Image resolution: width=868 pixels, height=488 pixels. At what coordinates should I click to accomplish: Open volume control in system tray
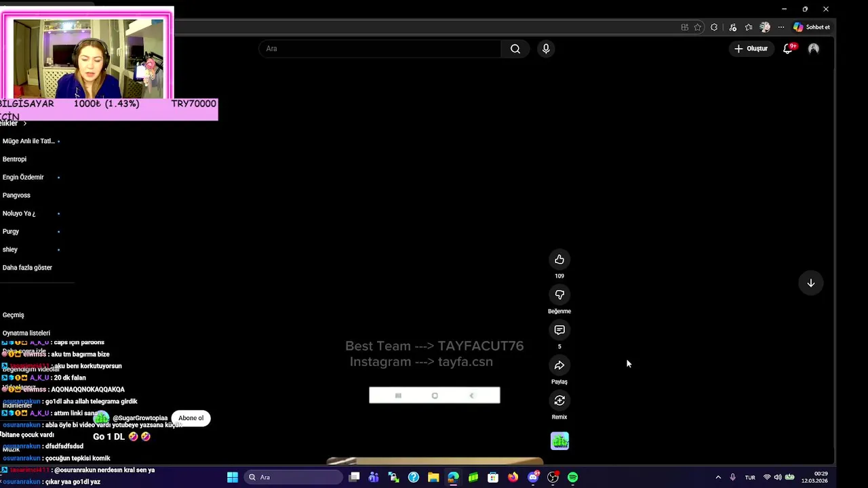[x=778, y=477]
